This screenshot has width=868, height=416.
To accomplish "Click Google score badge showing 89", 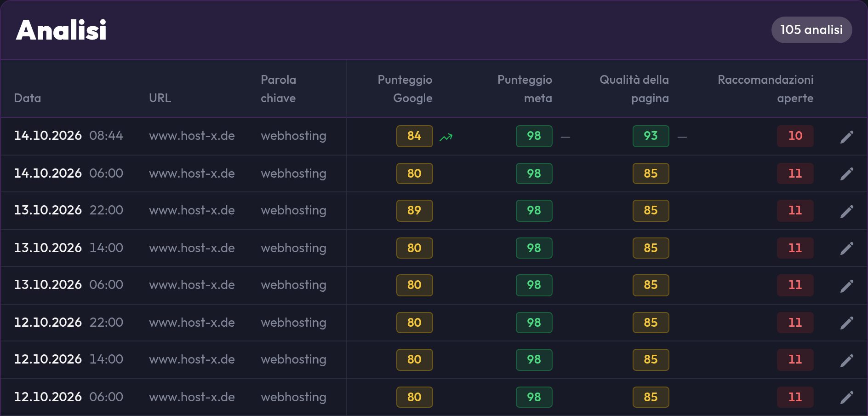I will [x=414, y=211].
